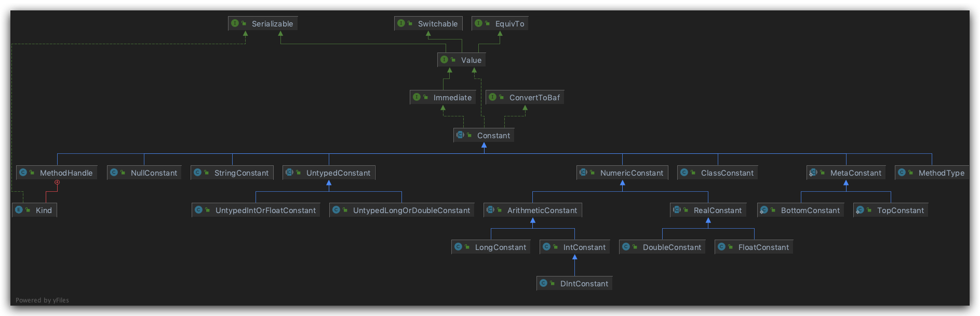Viewport: 980px width, 316px height.
Task: Click the red inner-class marker below MethodHandle
Action: coord(57,182)
